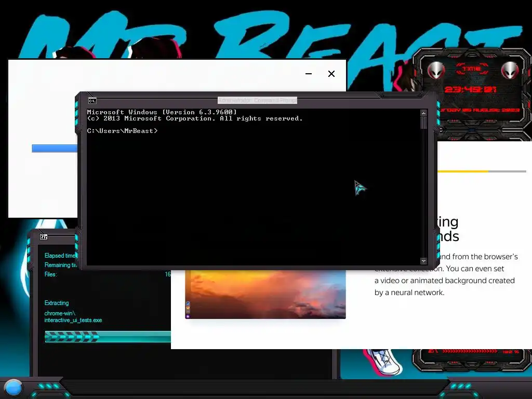The width and height of the screenshot is (532, 399).
Task: Click the Administrator: Command Prompt title text
Action: point(257,100)
